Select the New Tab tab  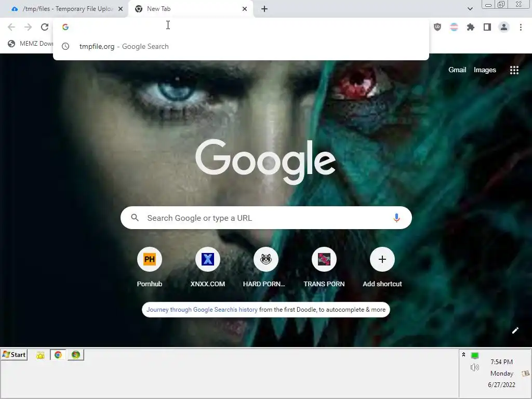click(191, 9)
